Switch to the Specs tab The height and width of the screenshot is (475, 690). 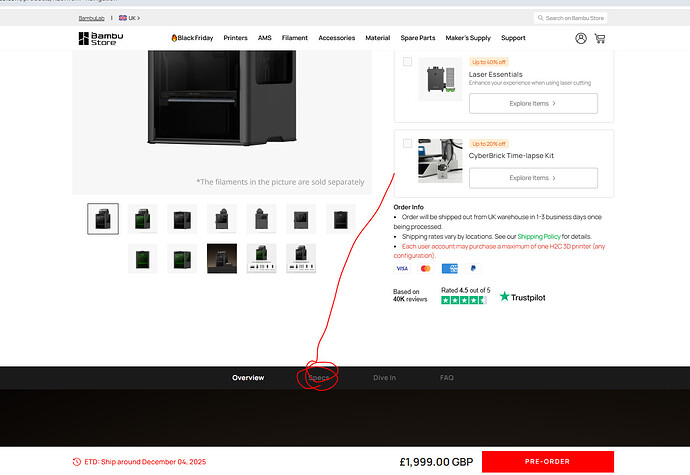coord(319,378)
